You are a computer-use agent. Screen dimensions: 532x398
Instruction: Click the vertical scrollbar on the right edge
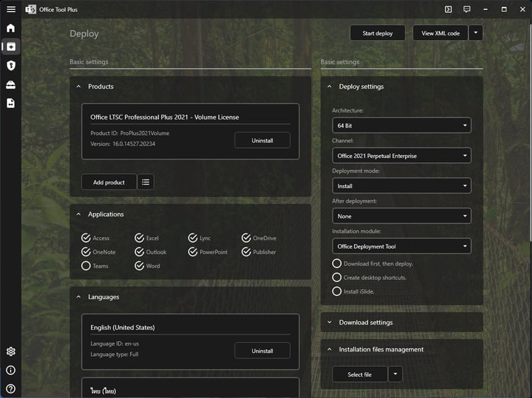530,132
